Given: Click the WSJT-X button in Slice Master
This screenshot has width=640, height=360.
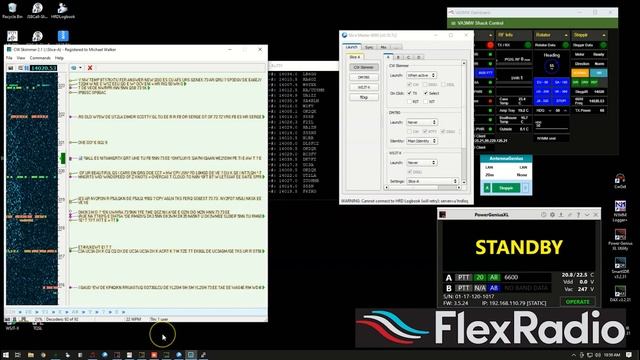Looking at the screenshot, I should pyautogui.click(x=364, y=87).
